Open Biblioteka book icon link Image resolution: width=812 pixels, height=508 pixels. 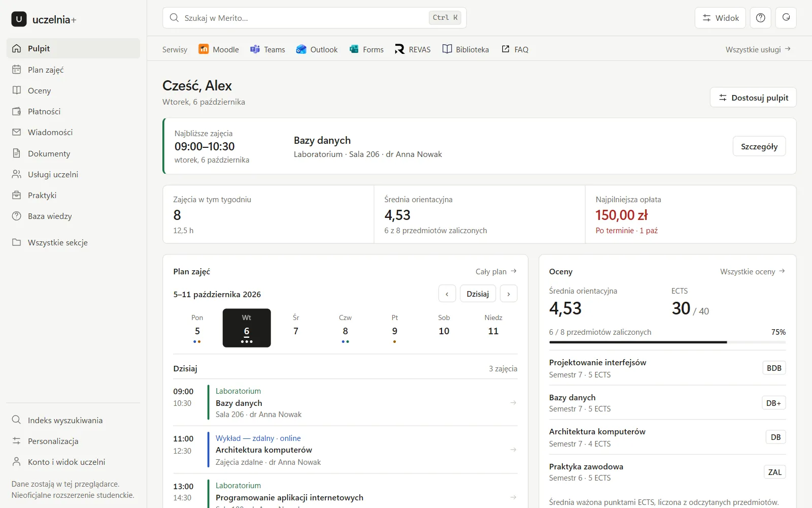(465, 49)
